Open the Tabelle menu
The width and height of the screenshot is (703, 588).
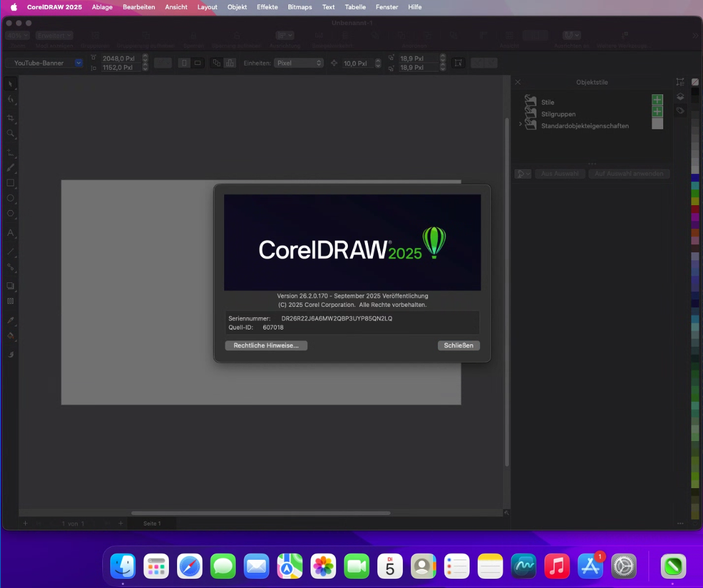[x=355, y=7]
